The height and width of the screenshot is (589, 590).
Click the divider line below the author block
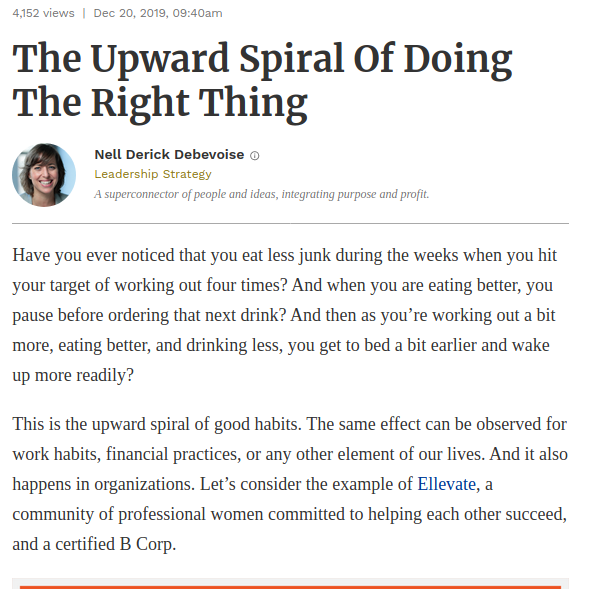click(x=290, y=224)
